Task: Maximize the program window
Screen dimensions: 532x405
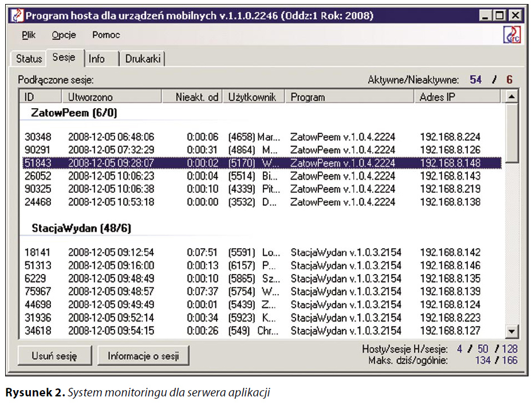Action: (x=500, y=15)
